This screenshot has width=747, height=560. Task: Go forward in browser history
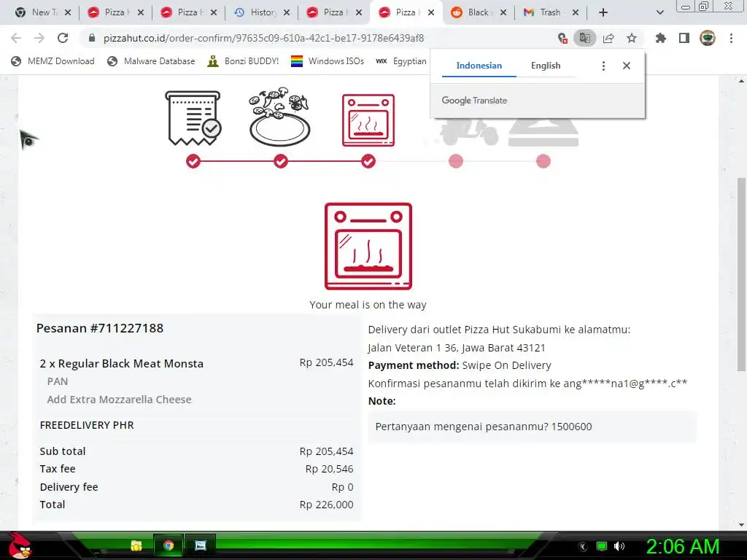[39, 38]
